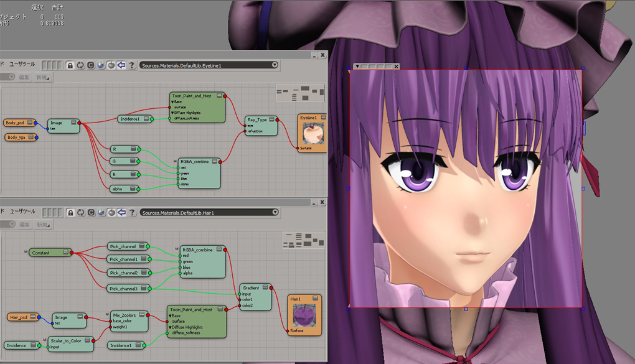Click the collapse icon on the alpha node

(133, 189)
